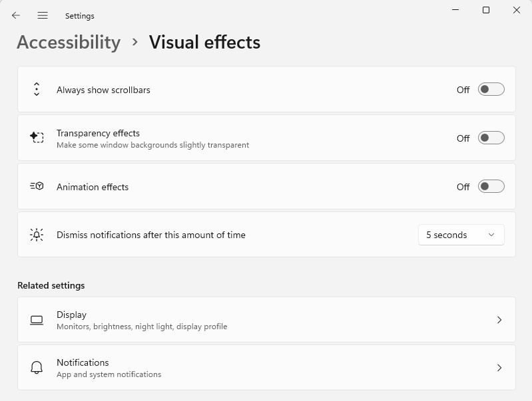Viewport: 532px width, 401px height.
Task: Turn on Transparency effects switch
Action: [x=491, y=138]
